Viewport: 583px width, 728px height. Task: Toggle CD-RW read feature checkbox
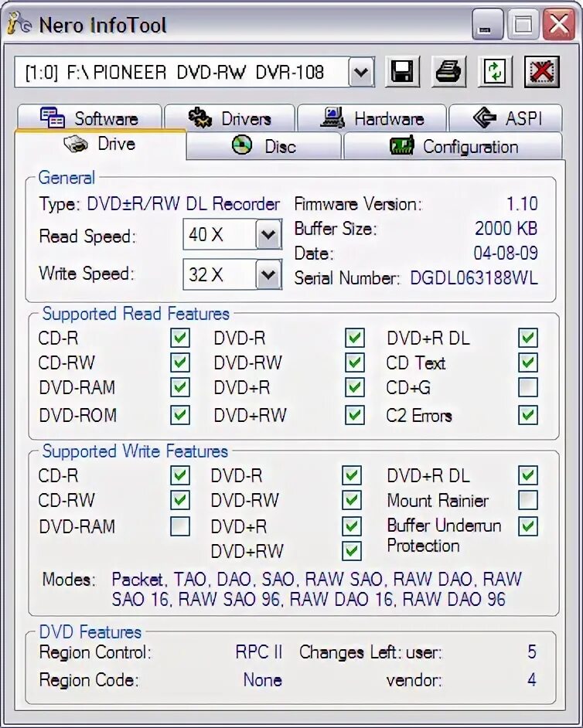click(180, 362)
